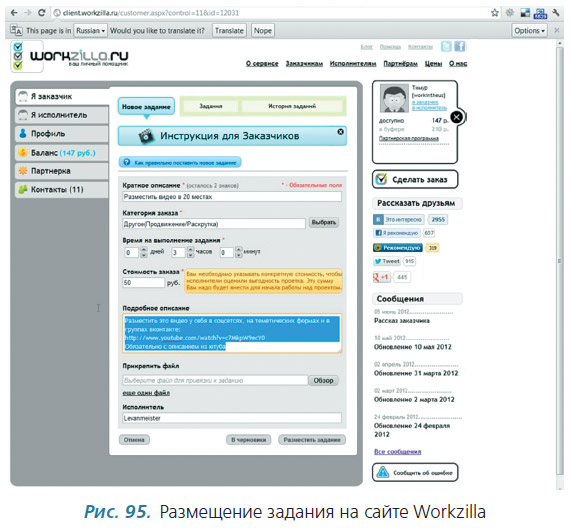Screen dimensions: 570x528
Task: Increase the hours stepper value
Action: coord(190,249)
